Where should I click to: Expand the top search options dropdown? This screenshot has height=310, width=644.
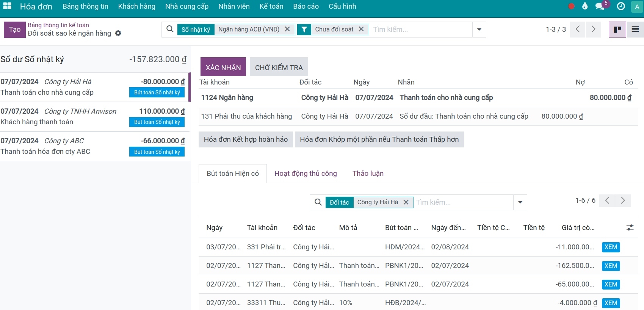tap(479, 30)
